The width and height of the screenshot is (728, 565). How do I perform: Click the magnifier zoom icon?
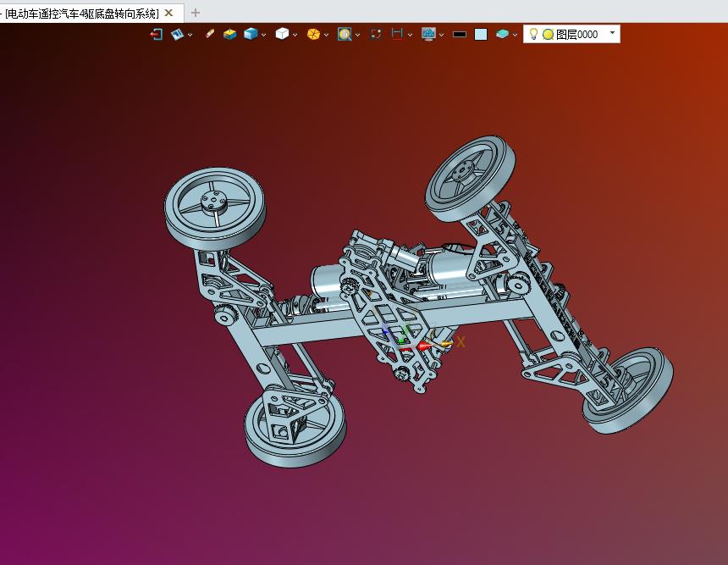[x=345, y=34]
